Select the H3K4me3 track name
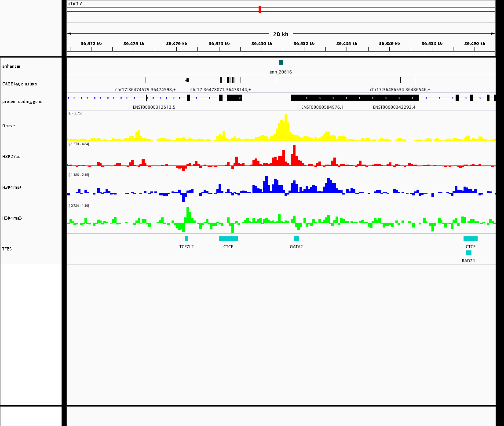Screen dimensions: 504x426 pos(12,218)
